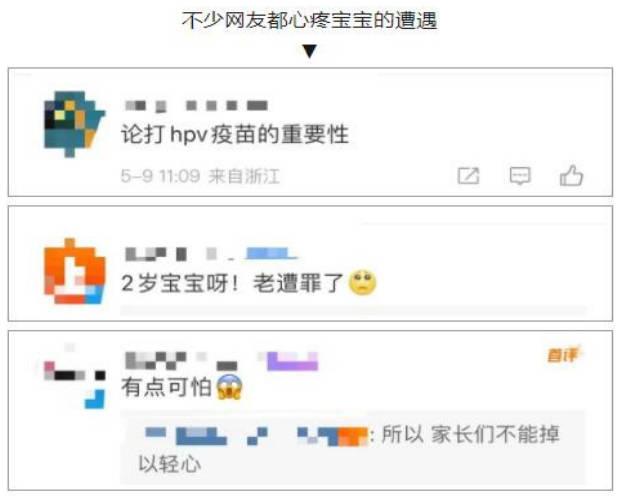Screen dimensions: 624x496
Task: Open the blue username in the nested reply
Action: [256, 435]
